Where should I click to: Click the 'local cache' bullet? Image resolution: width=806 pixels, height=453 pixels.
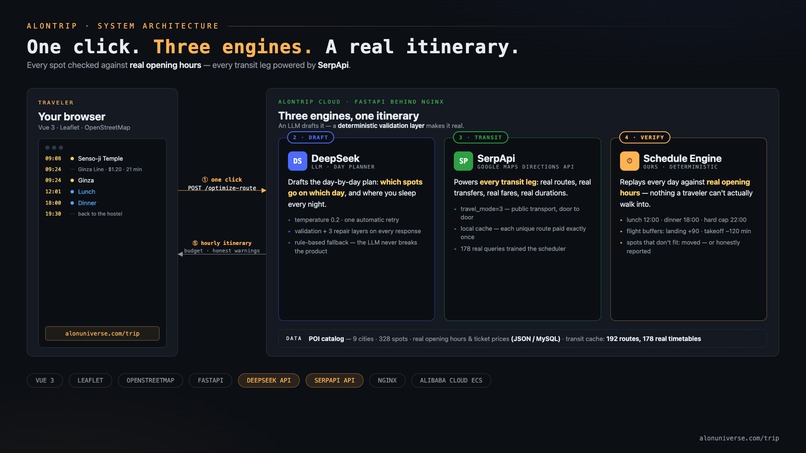[x=523, y=233]
